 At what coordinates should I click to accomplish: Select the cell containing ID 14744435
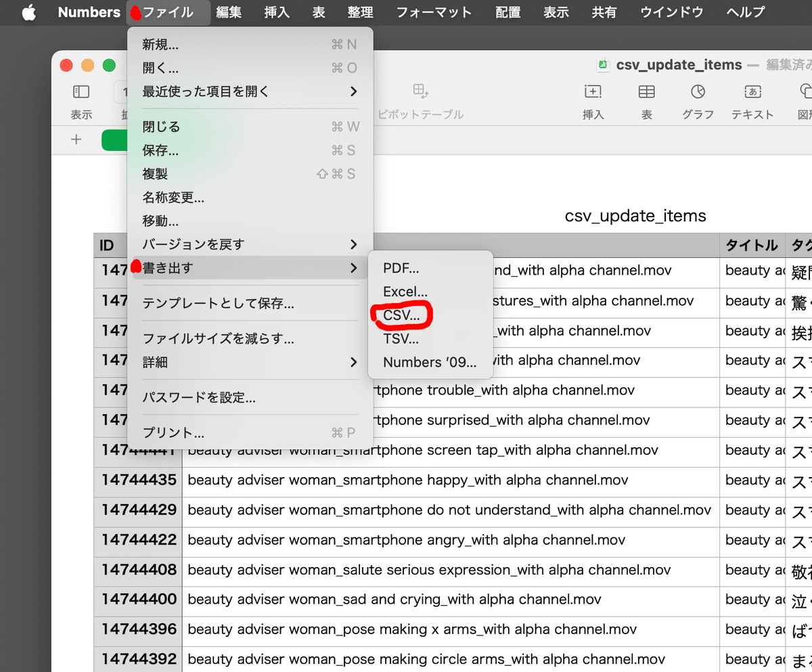click(138, 480)
